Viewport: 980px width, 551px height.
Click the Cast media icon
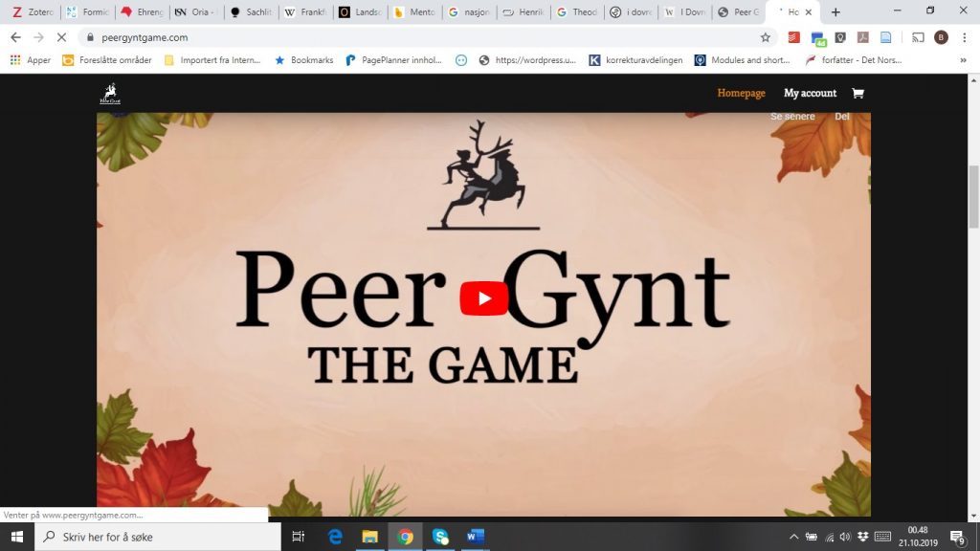click(x=918, y=37)
